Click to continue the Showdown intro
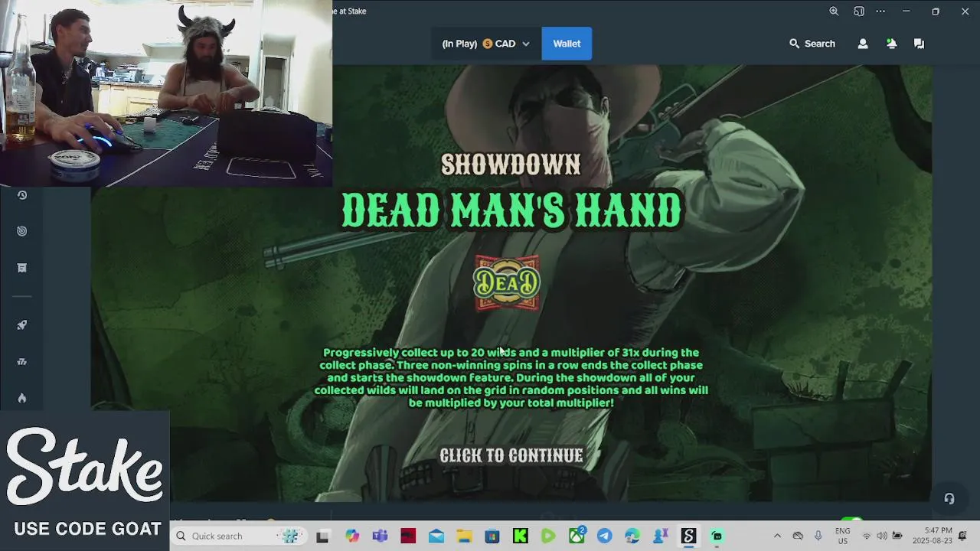The image size is (980, 551). coord(511,456)
